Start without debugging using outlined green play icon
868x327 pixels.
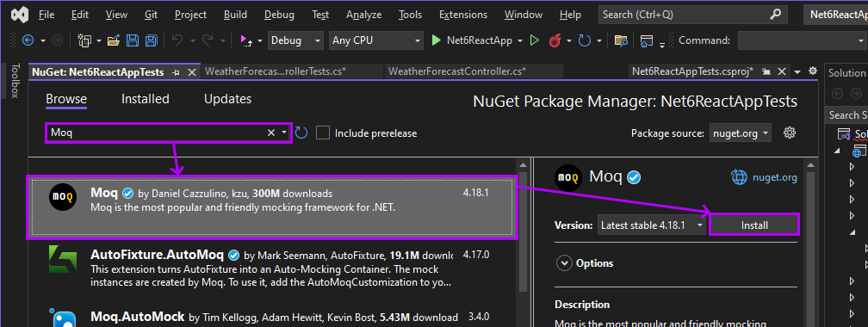(534, 40)
